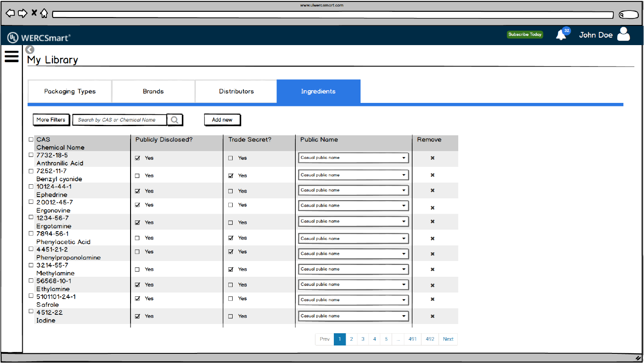Image resolution: width=644 pixels, height=363 pixels.
Task: Click the Add new button
Action: pyautogui.click(x=222, y=120)
